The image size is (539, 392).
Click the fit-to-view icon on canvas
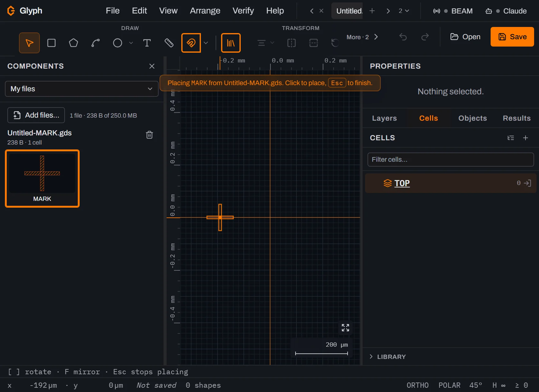345,328
